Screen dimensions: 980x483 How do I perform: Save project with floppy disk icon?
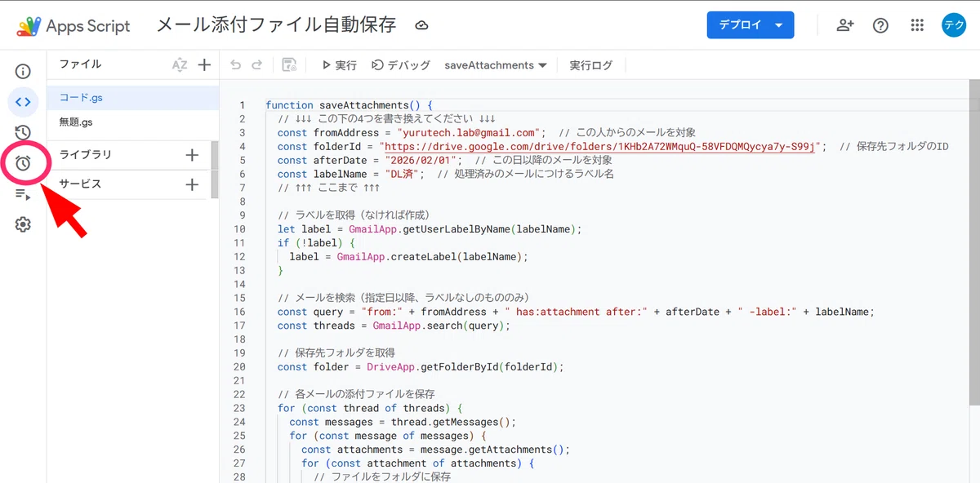pyautogui.click(x=289, y=65)
